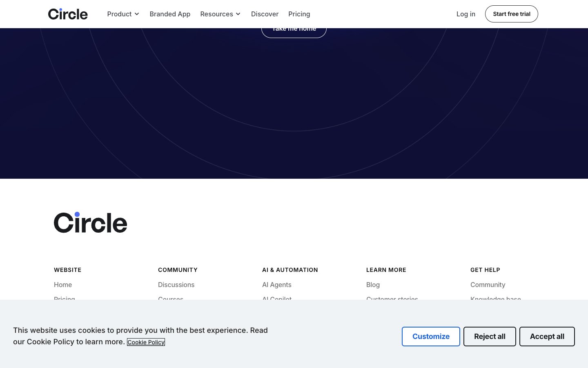Click the chevron arrow beside Product
This screenshot has width=588, height=368.
click(x=137, y=14)
